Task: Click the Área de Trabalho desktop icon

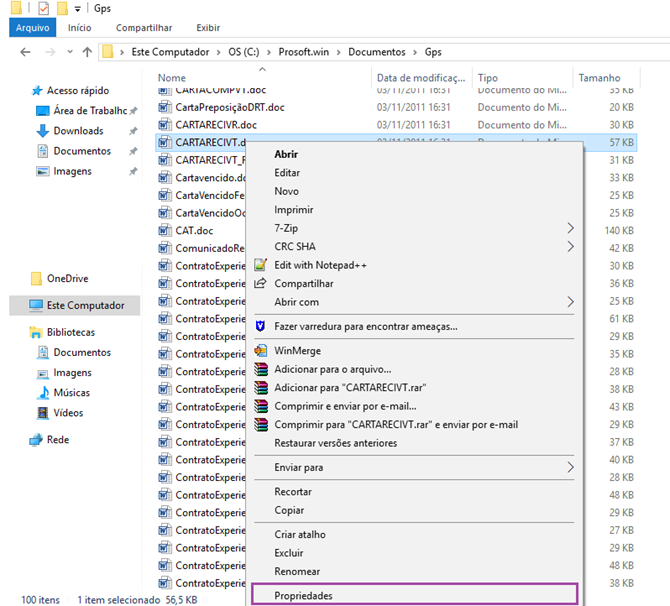Action: point(43,111)
